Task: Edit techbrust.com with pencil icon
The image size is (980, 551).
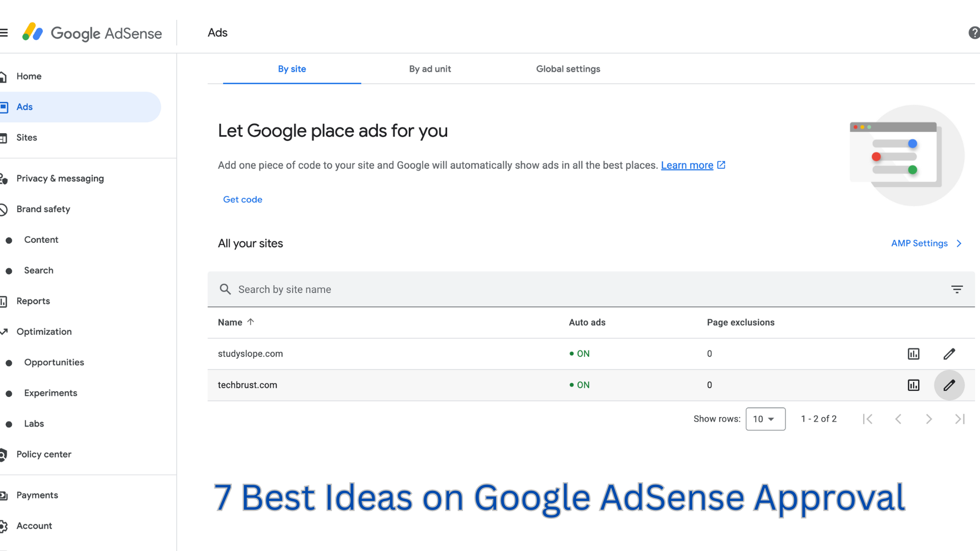Action: [x=949, y=385]
